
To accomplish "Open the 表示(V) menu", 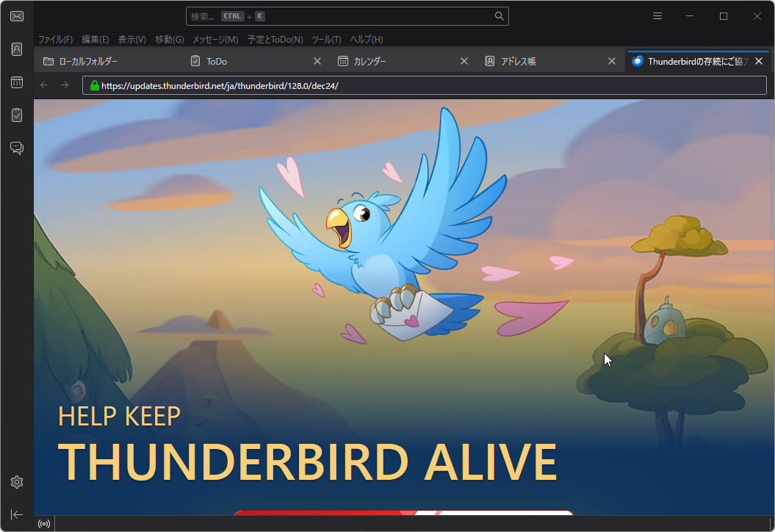I will click(132, 40).
